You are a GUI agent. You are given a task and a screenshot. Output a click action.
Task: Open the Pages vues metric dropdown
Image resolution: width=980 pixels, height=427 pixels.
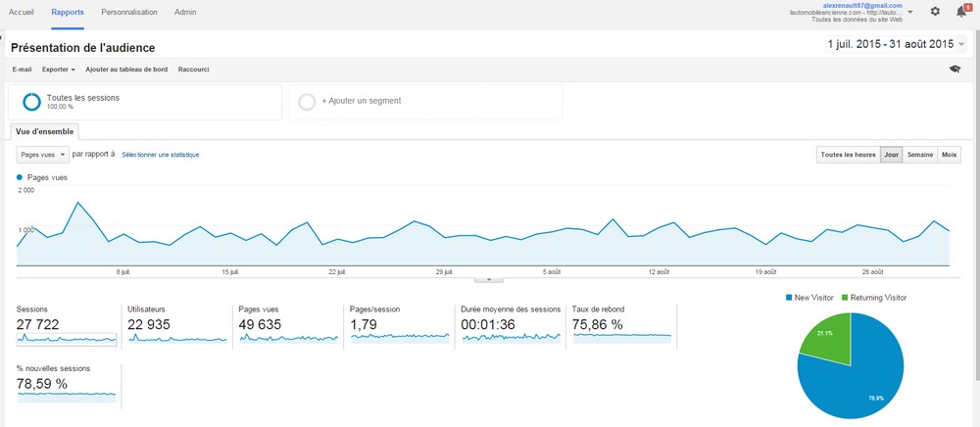[x=43, y=155]
